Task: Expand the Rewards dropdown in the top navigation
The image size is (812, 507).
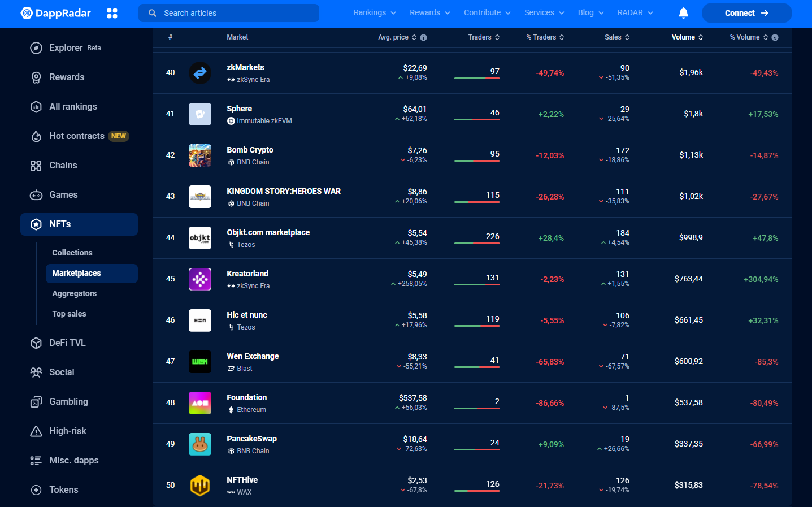Action: [430, 12]
